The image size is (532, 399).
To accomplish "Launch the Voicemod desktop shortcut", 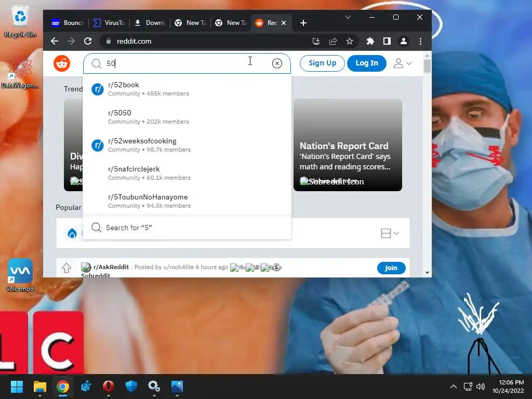I will [x=20, y=275].
